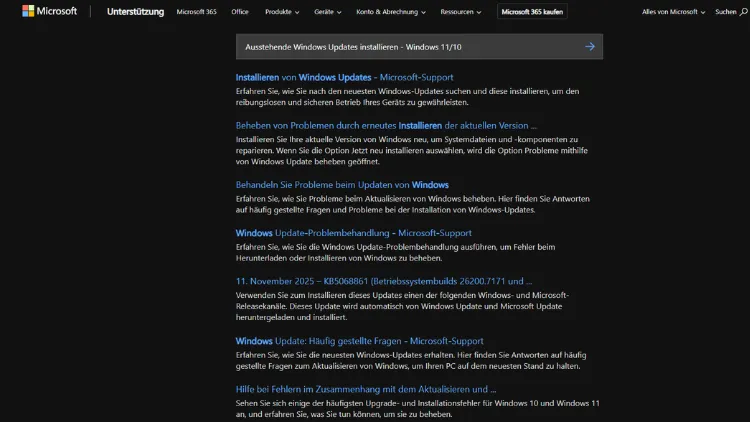750x422 pixels.
Task: Click Microsoft 365 kaufen button
Action: click(532, 11)
